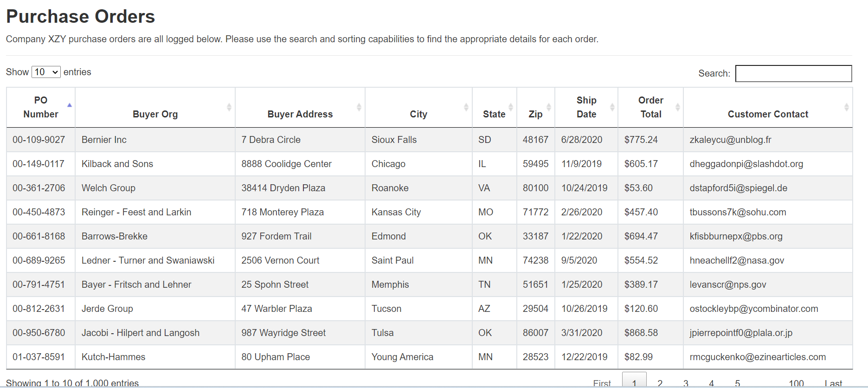Click the PO Number sort arrow icon
This screenshot has height=388, width=868.
pyautogui.click(x=70, y=106)
